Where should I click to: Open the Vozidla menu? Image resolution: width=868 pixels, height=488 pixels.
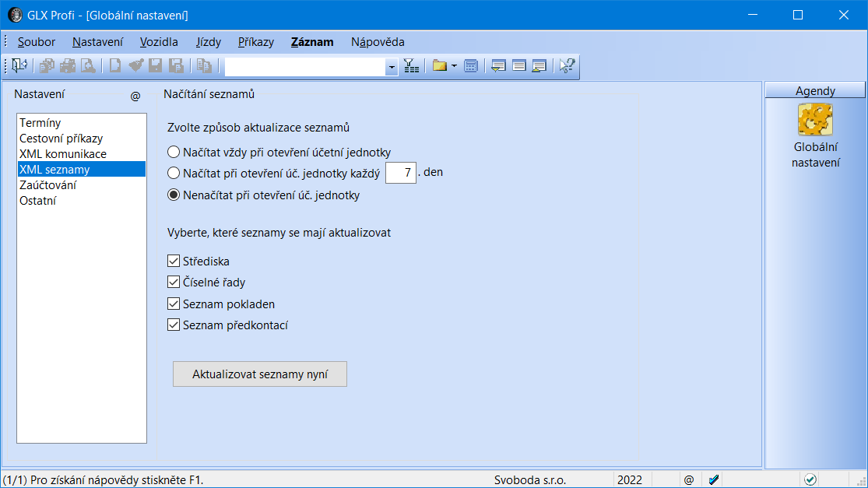[x=159, y=42]
